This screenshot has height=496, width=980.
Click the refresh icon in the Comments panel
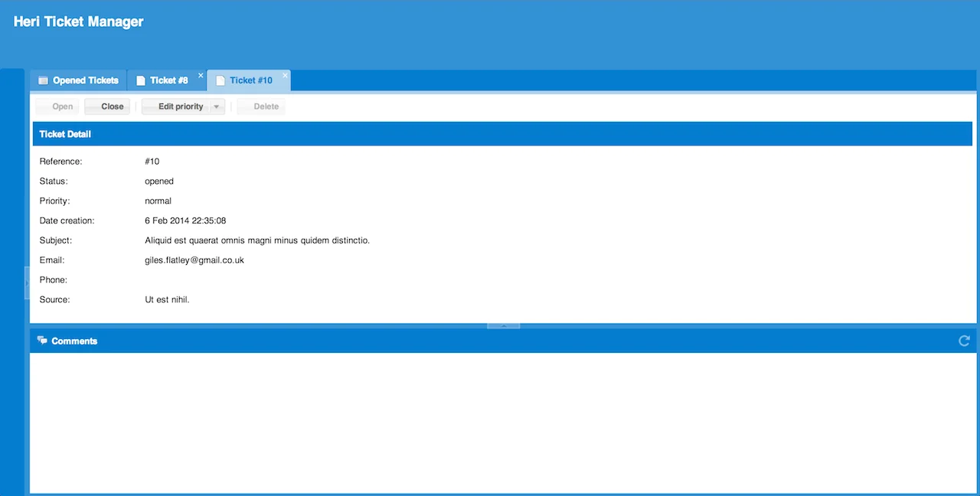[964, 341]
